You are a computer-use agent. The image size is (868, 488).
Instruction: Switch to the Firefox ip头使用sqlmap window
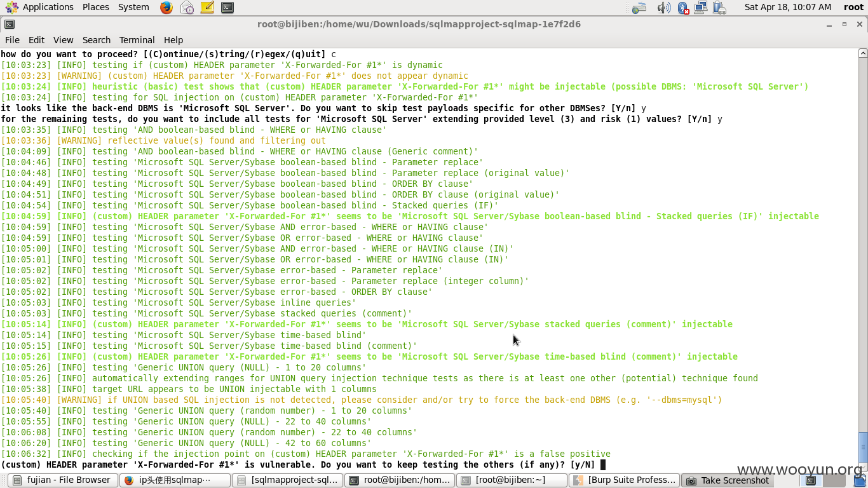coord(175,480)
